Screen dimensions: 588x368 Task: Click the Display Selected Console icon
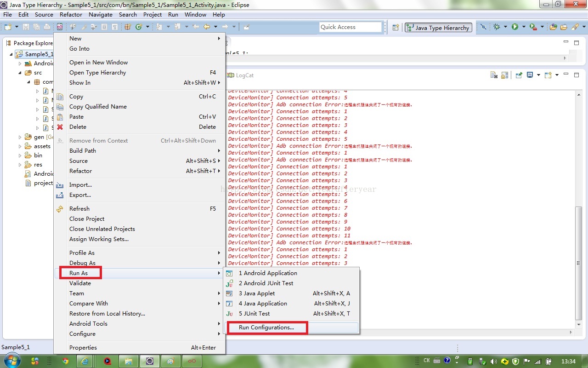click(530, 75)
